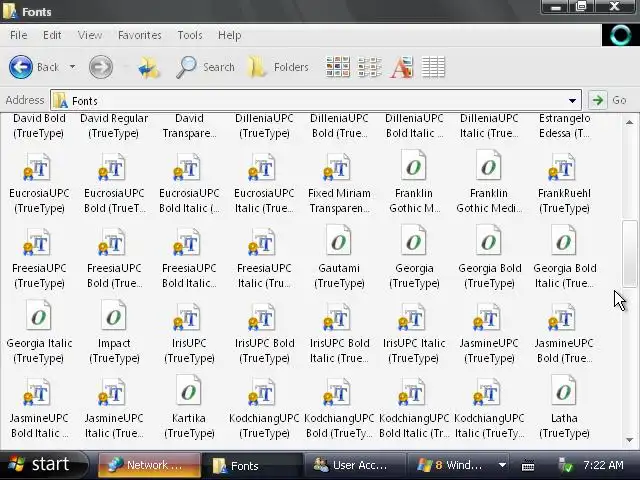Select JasmineUPC Bold font icon
The width and height of the screenshot is (640, 480).
562,317
